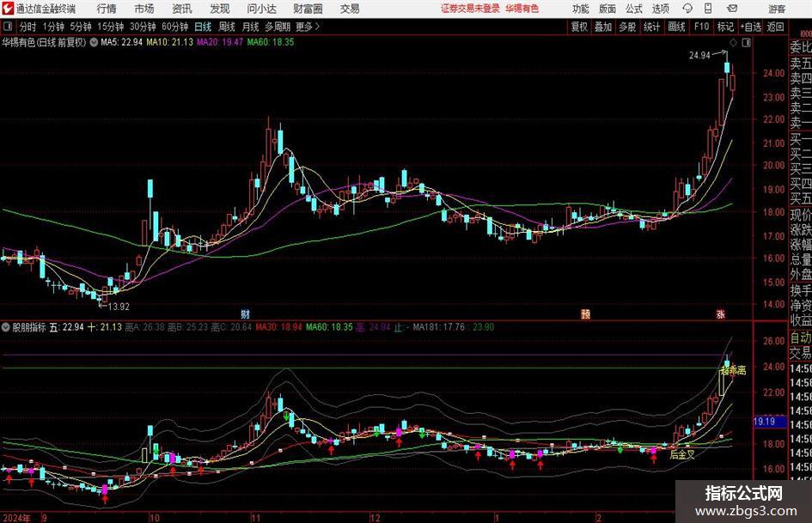This screenshot has width=812, height=523.
Task: Switch to 1分钟 period tab
Action: [53, 27]
